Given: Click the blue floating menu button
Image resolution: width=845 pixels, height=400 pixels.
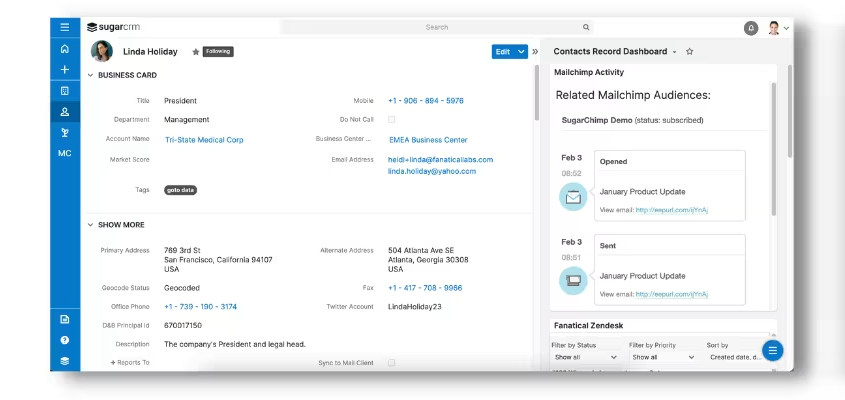Looking at the screenshot, I should [x=772, y=351].
